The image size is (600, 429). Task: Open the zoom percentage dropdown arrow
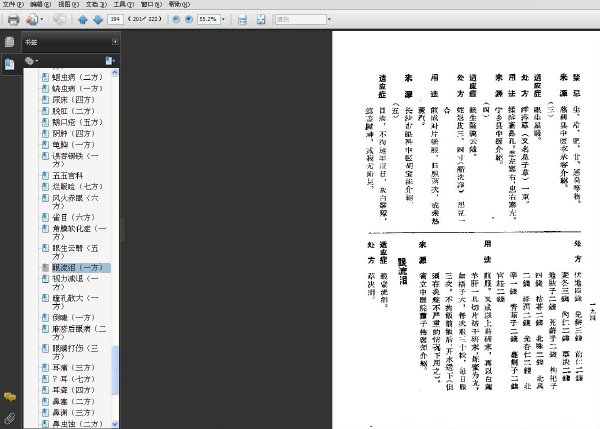[x=223, y=19]
